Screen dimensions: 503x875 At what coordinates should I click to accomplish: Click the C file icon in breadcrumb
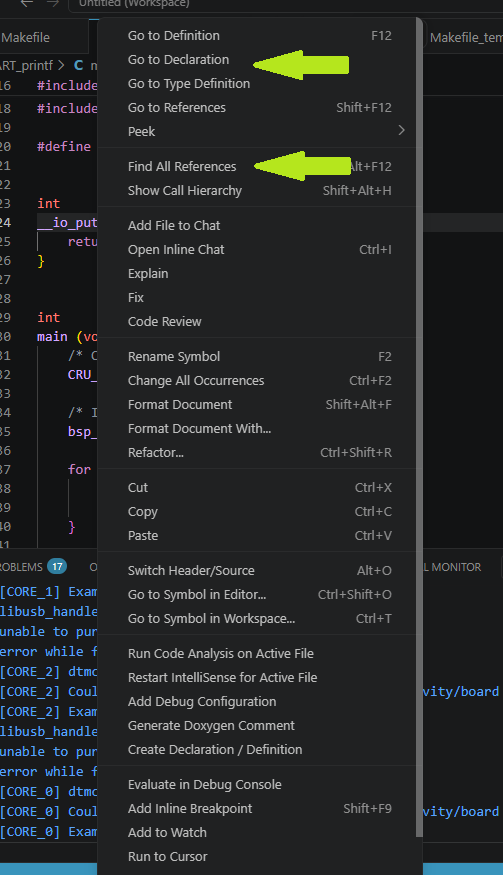point(79,65)
